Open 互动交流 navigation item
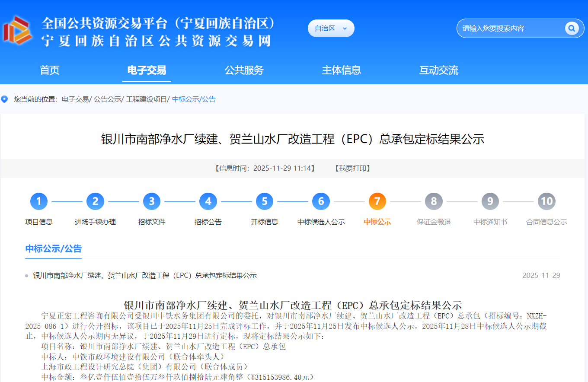The height and width of the screenshot is (382, 588). 438,70
